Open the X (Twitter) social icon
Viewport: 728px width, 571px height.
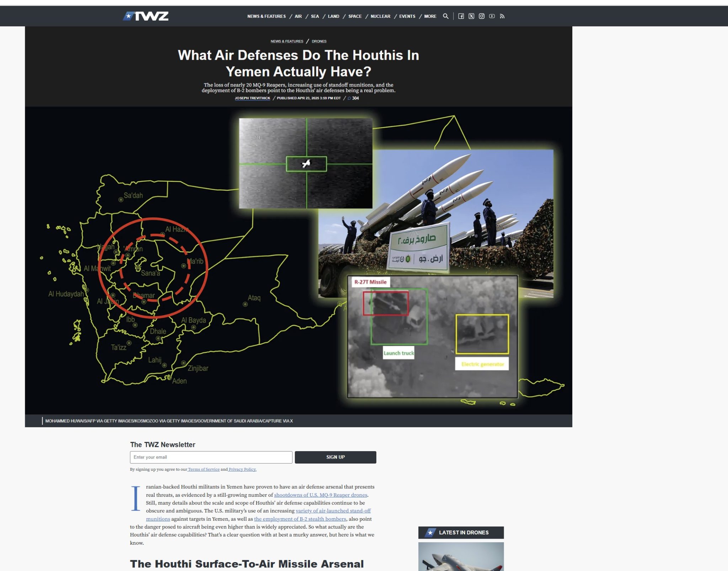(x=471, y=16)
